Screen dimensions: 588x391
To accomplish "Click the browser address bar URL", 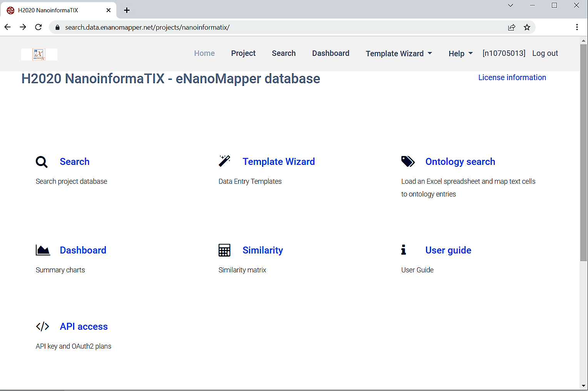I will 147,27.
